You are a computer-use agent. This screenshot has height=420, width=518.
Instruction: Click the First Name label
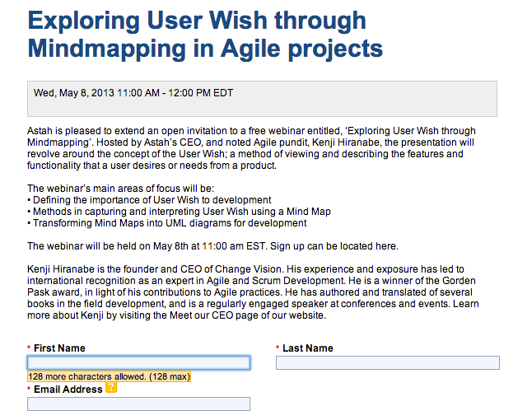(59, 348)
